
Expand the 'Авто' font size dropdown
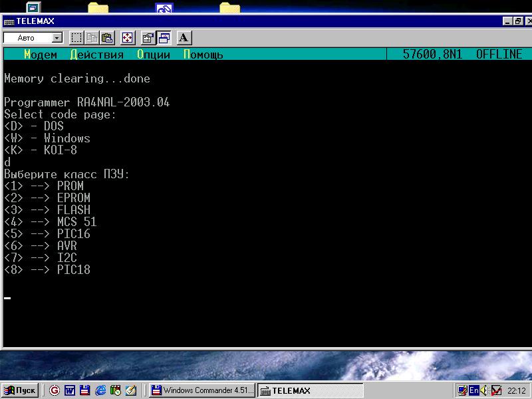coord(57,39)
